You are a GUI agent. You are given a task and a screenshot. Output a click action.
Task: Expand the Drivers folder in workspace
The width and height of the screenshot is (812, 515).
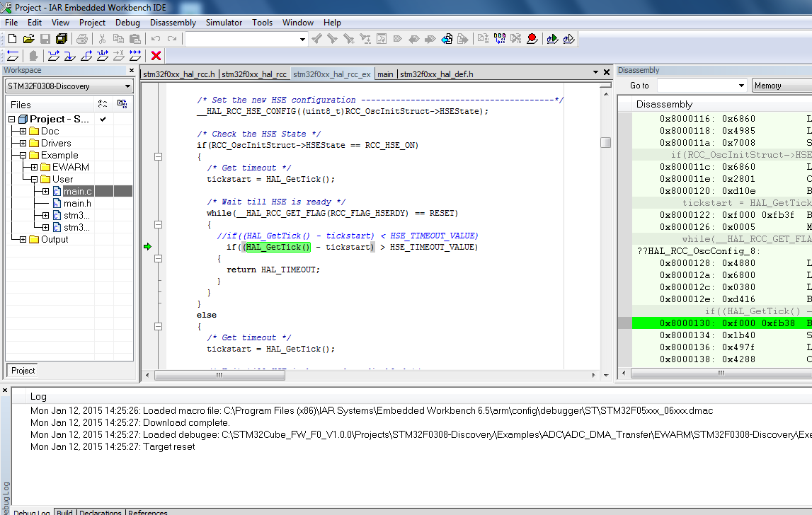click(x=23, y=144)
